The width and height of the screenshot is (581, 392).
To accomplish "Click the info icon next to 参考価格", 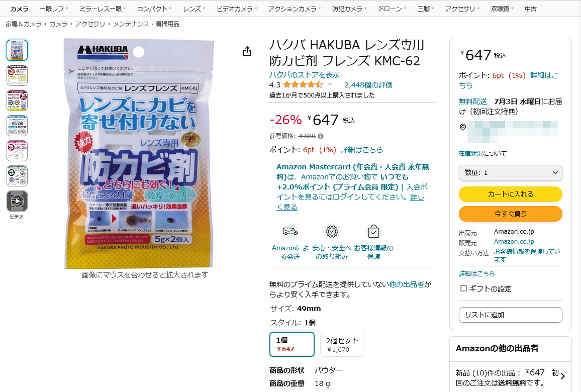I will [321, 136].
